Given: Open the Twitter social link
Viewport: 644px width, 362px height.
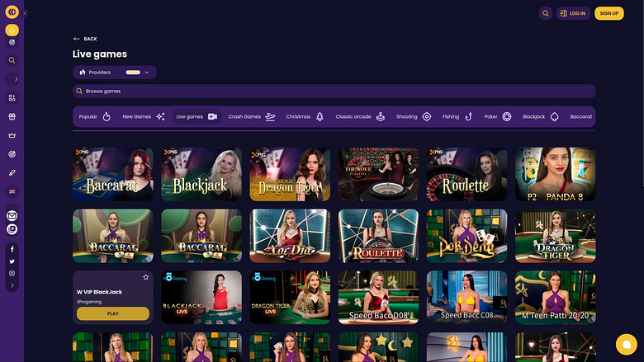Looking at the screenshot, I should pyautogui.click(x=12, y=261).
